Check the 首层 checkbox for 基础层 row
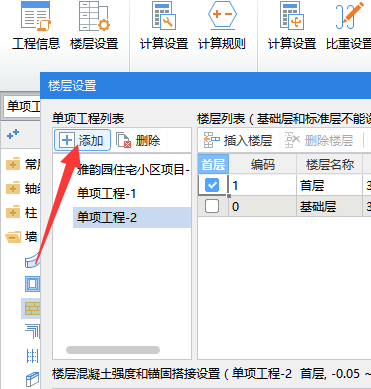The image size is (371, 389). [212, 206]
